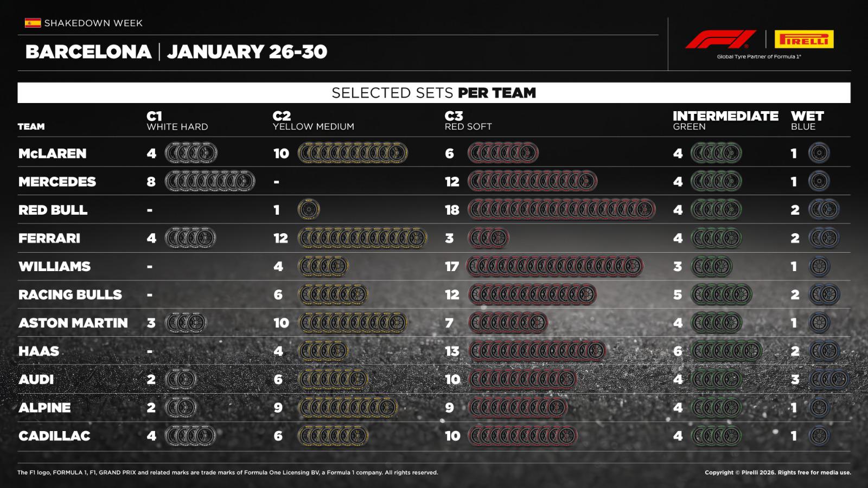868x488 pixels.
Task: Click the yellow Pirelli logo
Action: point(804,40)
